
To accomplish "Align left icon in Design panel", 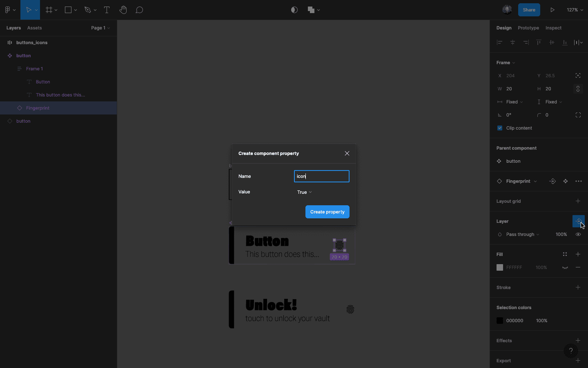I will 499,42.
